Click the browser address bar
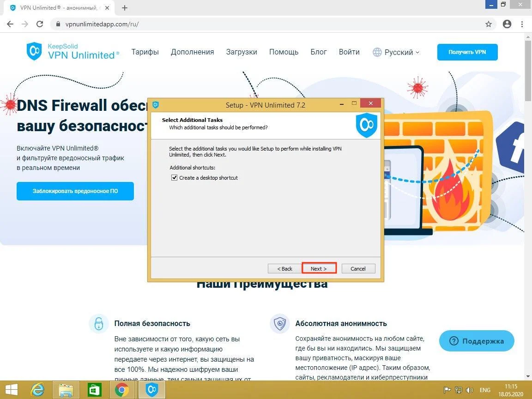 [268, 24]
